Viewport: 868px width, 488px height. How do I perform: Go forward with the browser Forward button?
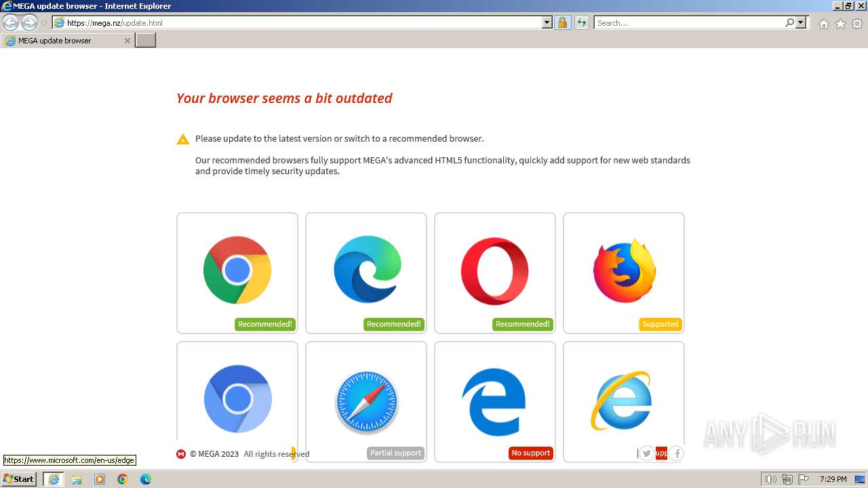pos(29,23)
